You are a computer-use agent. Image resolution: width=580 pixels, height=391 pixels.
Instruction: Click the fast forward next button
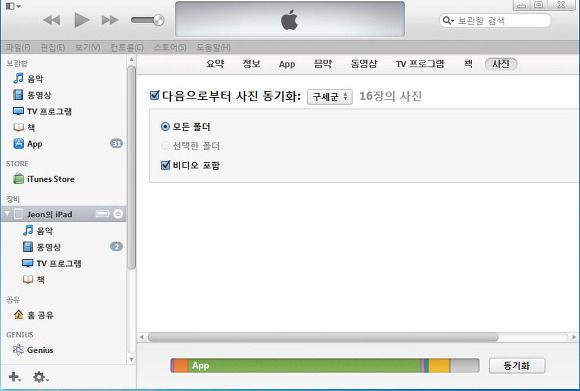[x=110, y=20]
